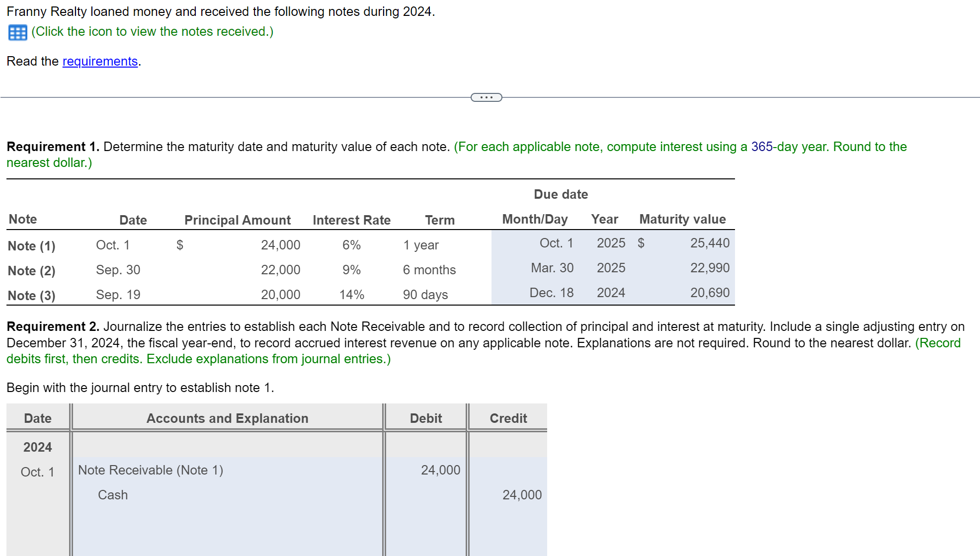Image resolution: width=980 pixels, height=556 pixels.
Task: Select the maturity value 22,990 for Note 2
Action: (711, 268)
